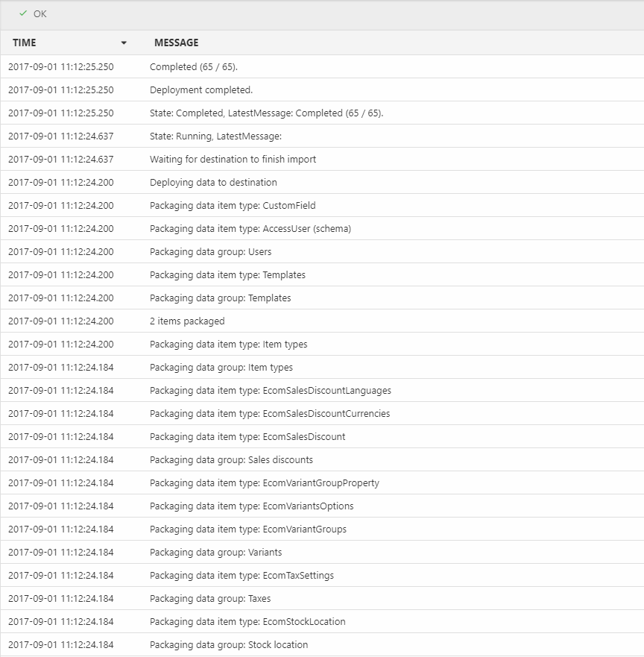
Task: Select the 'State: Running, LatestMessage:' row
Action: 215,136
